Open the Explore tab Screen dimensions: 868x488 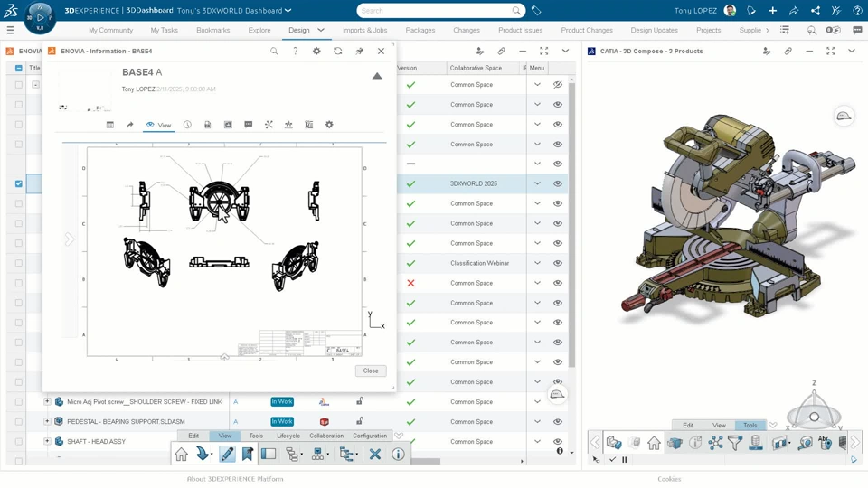[259, 31]
